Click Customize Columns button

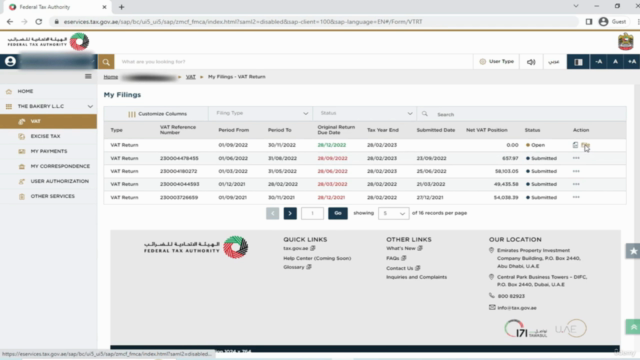[x=157, y=114]
